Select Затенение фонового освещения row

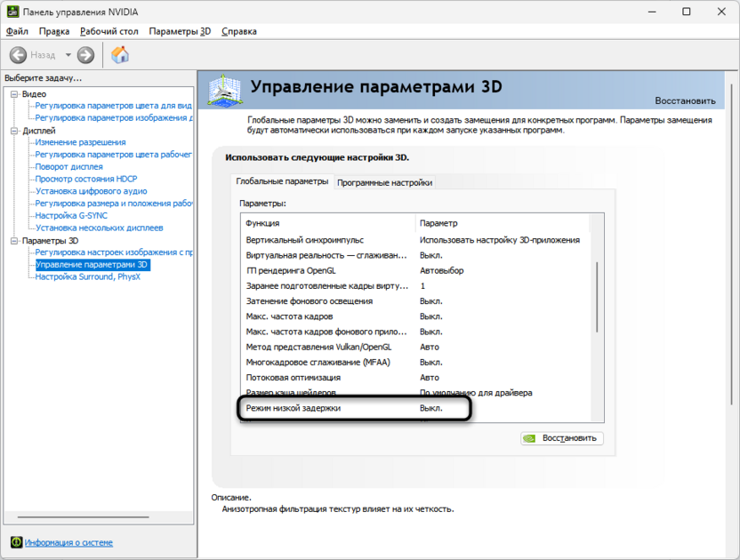[415, 301]
